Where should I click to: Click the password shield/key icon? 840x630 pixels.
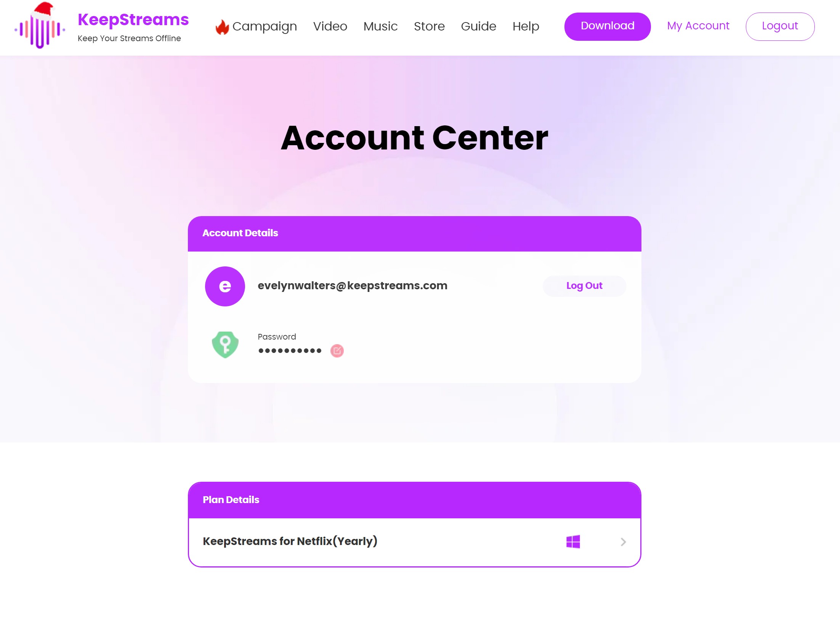225,344
